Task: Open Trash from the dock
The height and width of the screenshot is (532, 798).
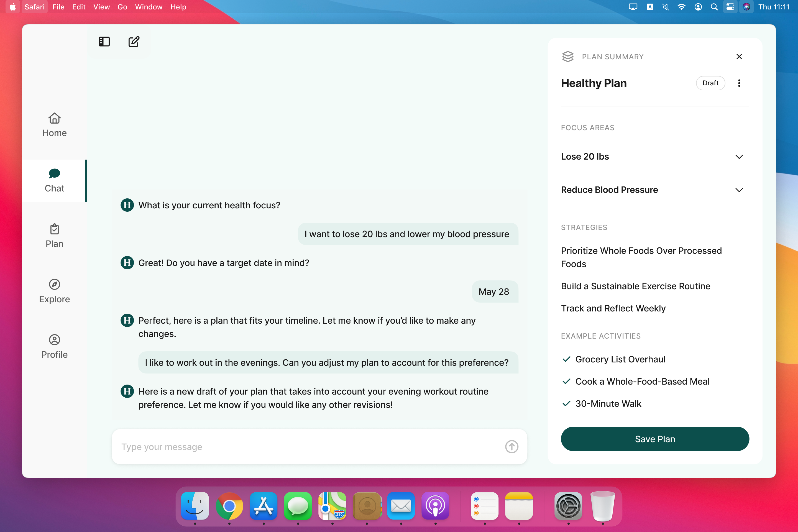Action: pyautogui.click(x=603, y=506)
